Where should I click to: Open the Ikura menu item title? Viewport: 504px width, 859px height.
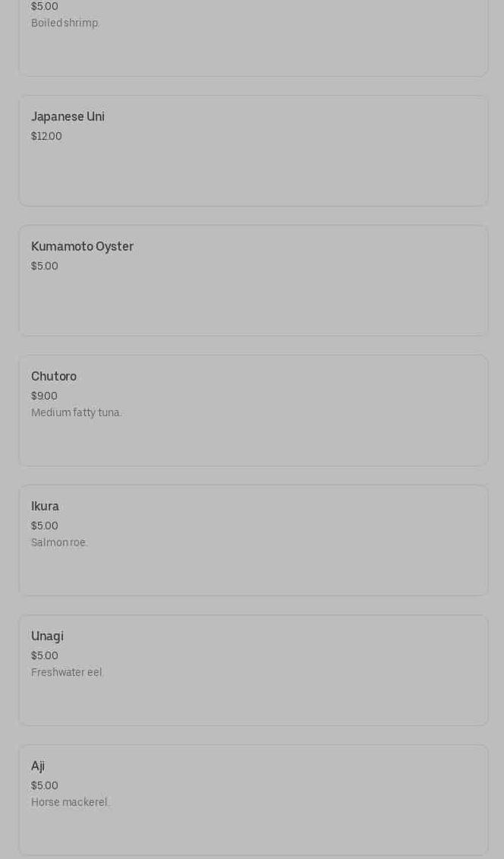tap(45, 507)
